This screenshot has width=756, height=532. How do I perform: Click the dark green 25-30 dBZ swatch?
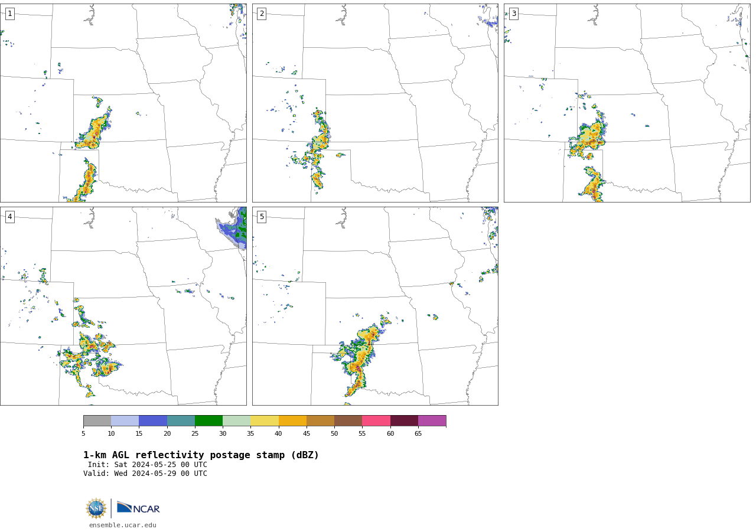click(x=208, y=421)
